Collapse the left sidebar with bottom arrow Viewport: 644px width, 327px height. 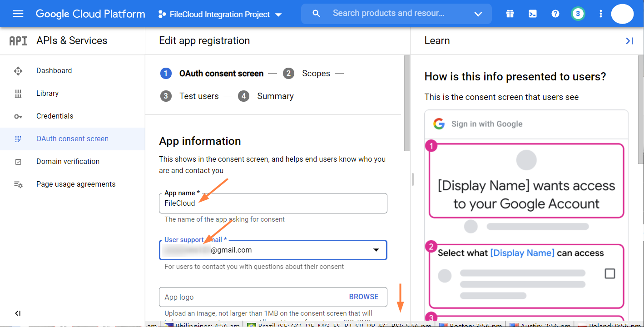pyautogui.click(x=18, y=313)
